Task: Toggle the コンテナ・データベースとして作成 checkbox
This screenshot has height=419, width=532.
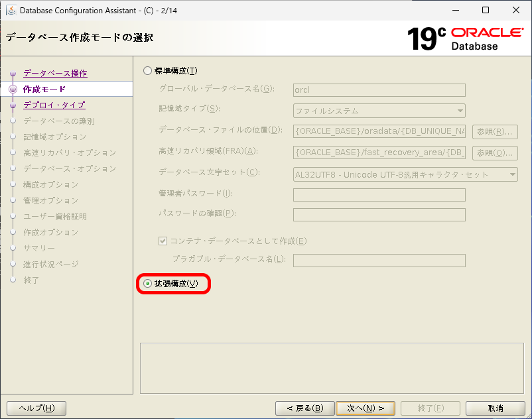Action: [163, 241]
